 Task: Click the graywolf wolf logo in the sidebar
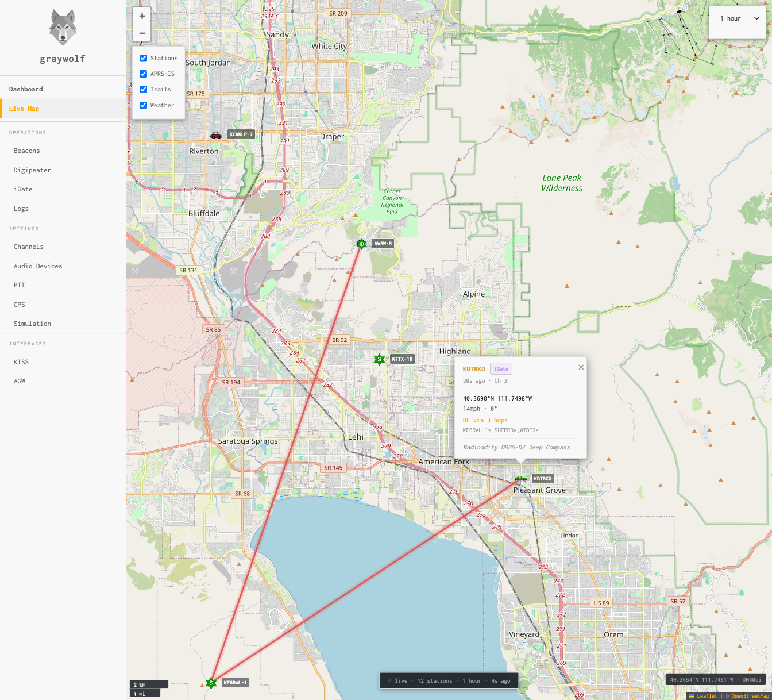62,28
